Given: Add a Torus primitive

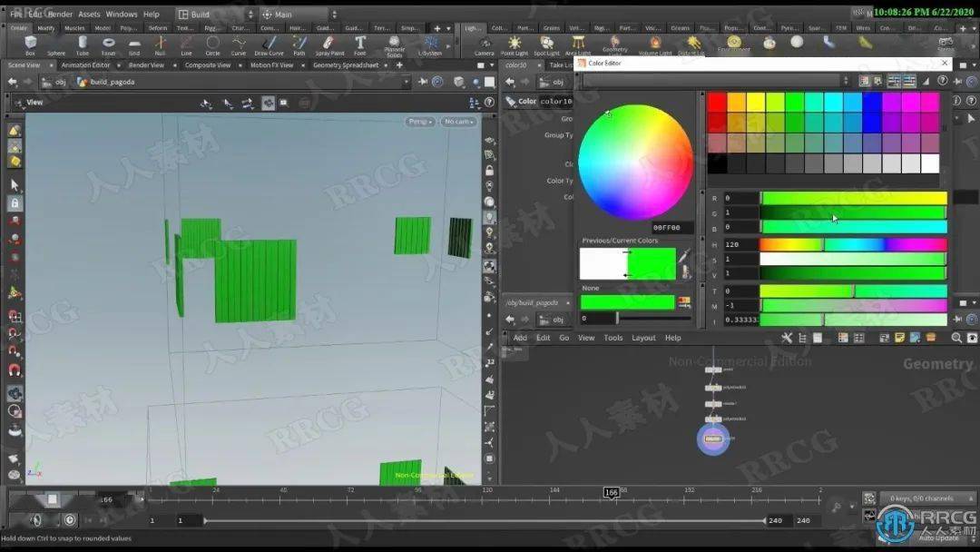Looking at the screenshot, I should (108, 45).
